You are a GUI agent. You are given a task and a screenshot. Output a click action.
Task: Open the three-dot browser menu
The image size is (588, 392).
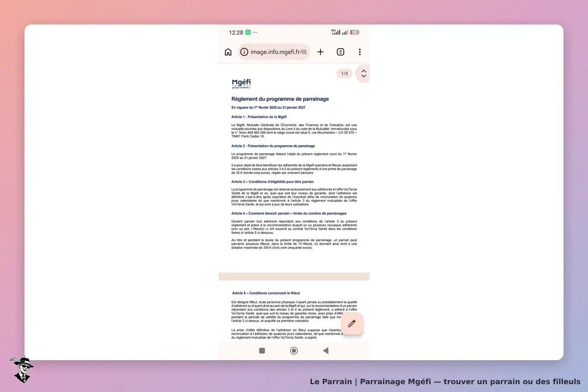[360, 52]
